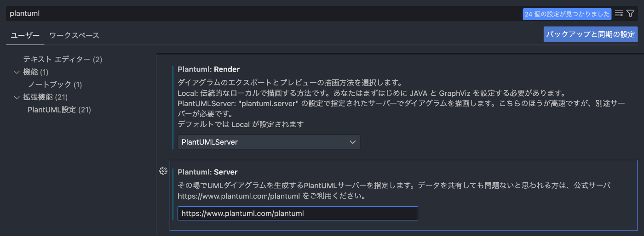The image size is (644, 236).
Task: Open the PlantUMLServer render dropdown
Action: 269,142
